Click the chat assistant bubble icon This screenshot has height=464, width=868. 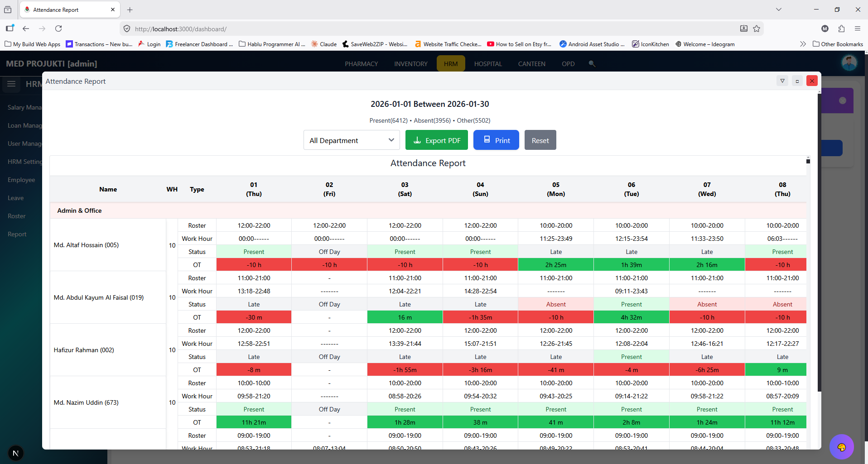pos(842,447)
